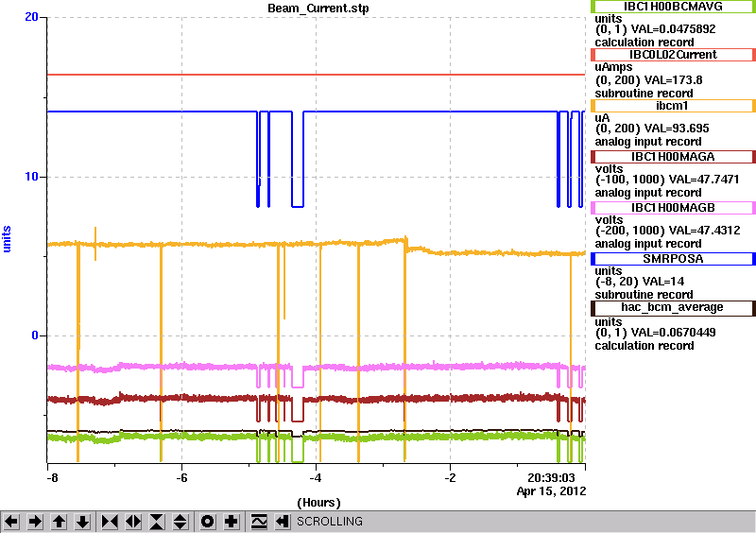Select the ibcm1 curve legend button

(673, 106)
